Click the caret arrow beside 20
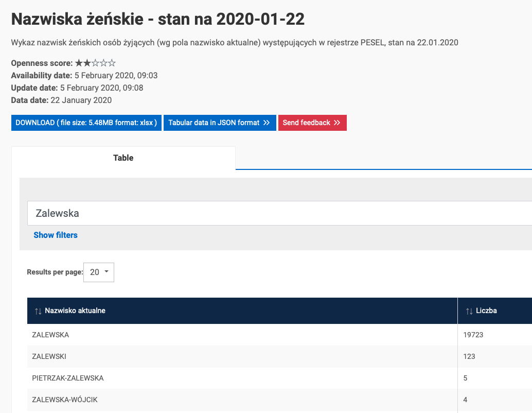532x413 pixels. 107,271
